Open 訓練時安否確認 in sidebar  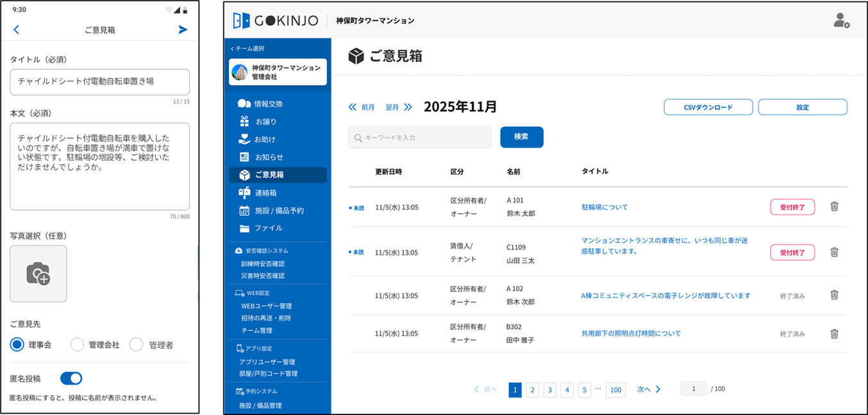point(263,264)
